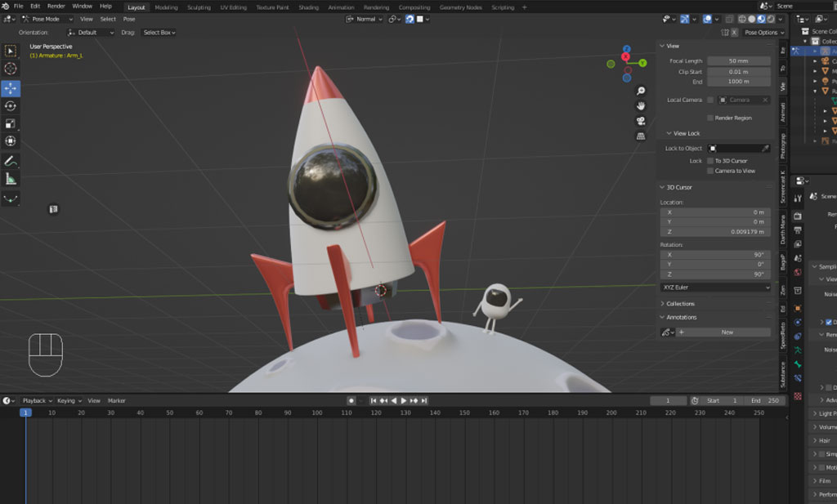Click the New annotation button
This screenshot has height=504, width=837.
(x=727, y=332)
